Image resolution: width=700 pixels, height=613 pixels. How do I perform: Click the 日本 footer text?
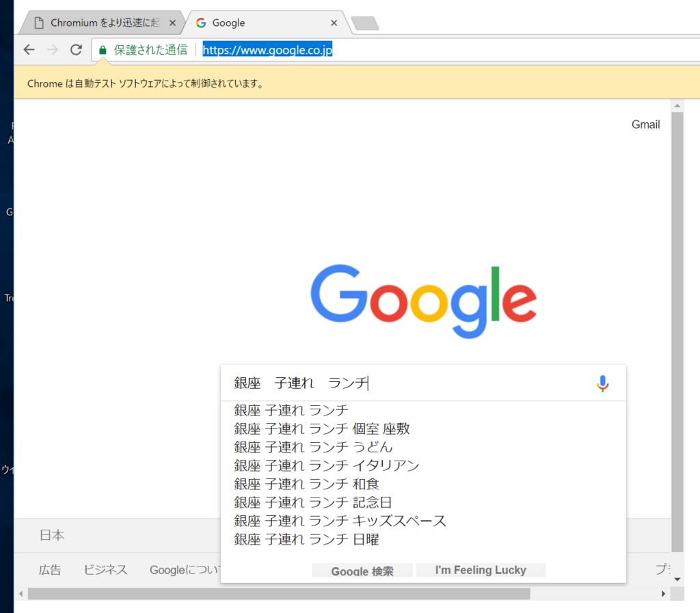[x=52, y=535]
